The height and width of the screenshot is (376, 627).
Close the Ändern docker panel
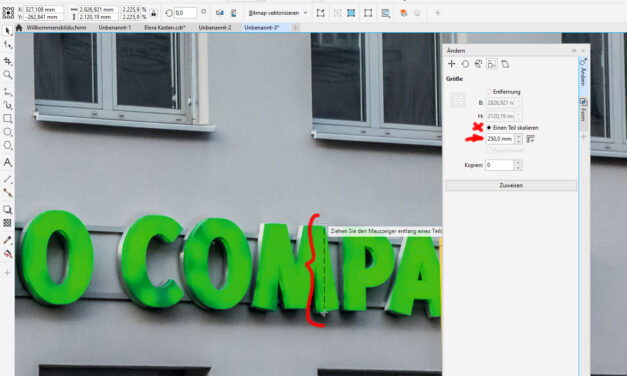point(583,50)
